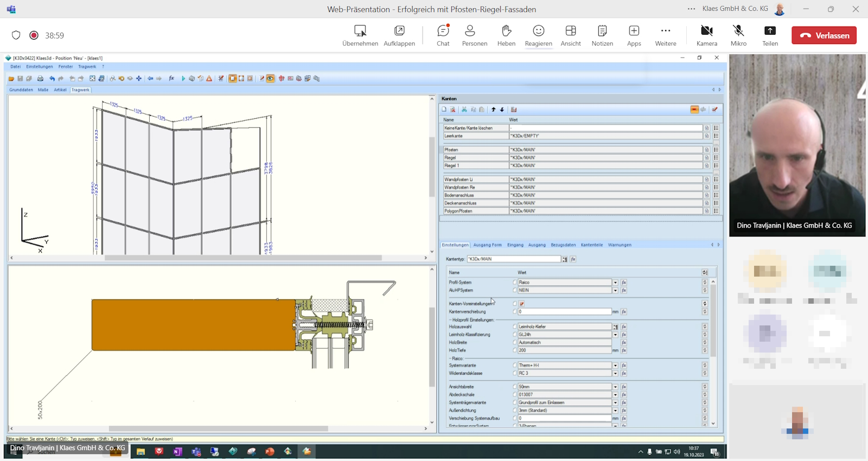This screenshot has height=461, width=868.
Task: Open the Einstellungen menu
Action: click(40, 67)
